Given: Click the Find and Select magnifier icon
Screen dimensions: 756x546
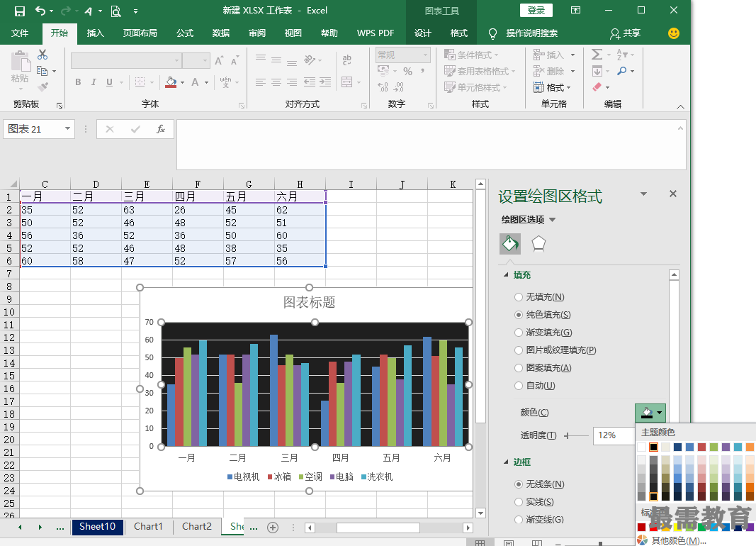Looking at the screenshot, I should pyautogui.click(x=622, y=71).
